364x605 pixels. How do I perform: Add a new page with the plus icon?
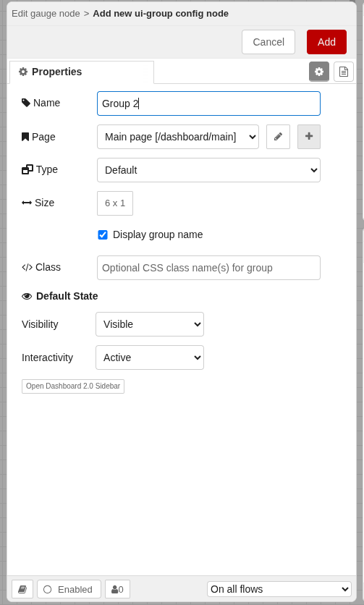(x=309, y=137)
